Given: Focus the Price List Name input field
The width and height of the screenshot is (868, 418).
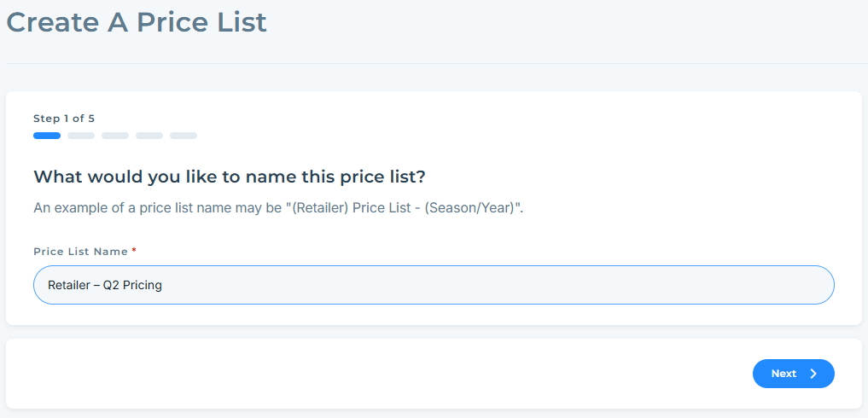Looking at the screenshot, I should [x=434, y=285].
